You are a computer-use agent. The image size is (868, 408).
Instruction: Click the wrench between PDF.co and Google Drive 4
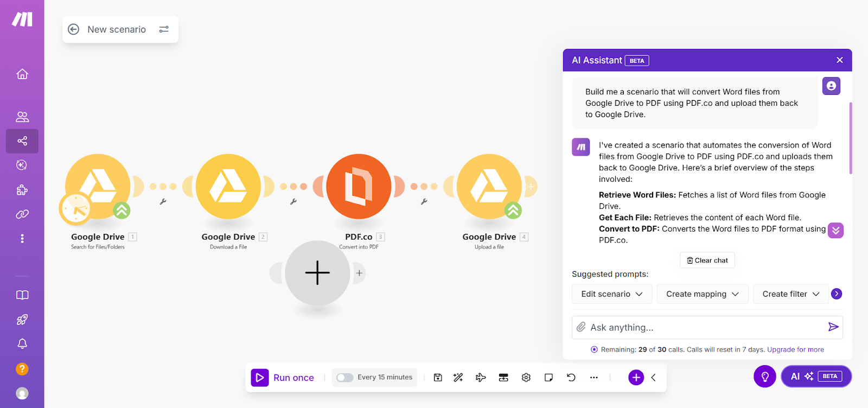point(424,201)
